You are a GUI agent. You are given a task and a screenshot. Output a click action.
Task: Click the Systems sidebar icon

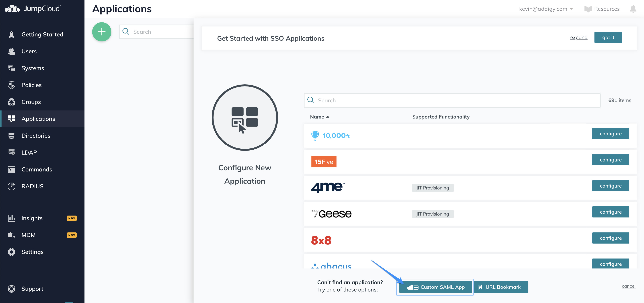(x=12, y=68)
